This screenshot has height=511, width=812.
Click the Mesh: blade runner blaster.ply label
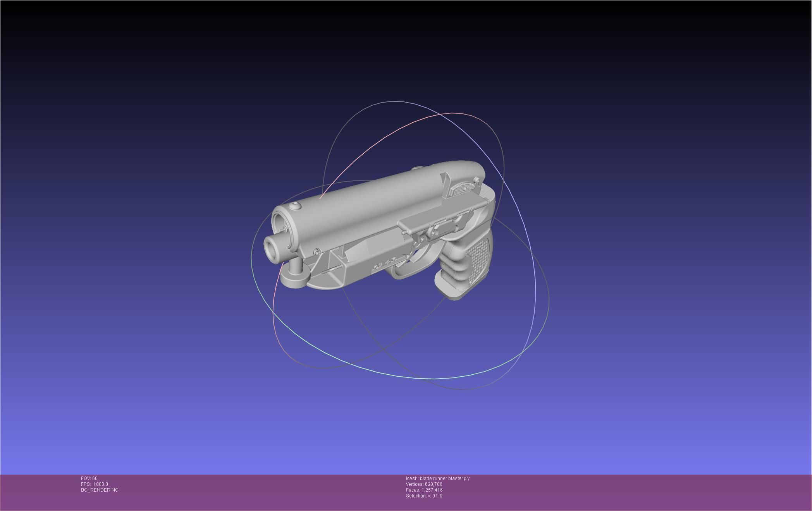tap(438, 478)
